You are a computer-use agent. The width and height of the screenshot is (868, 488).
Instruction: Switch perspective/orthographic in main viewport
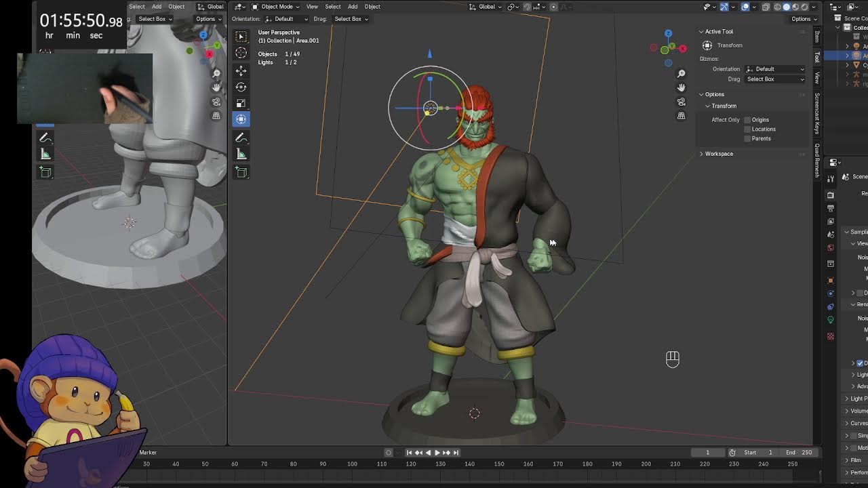click(x=682, y=116)
